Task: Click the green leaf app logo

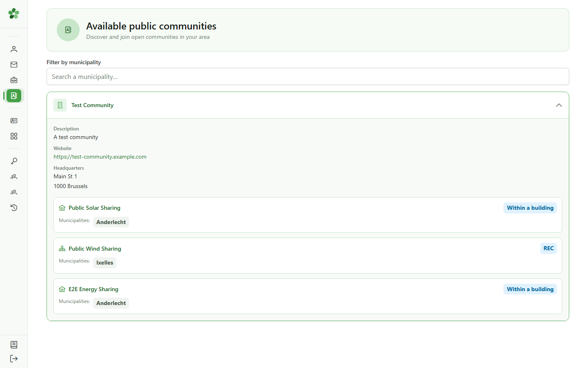Action: click(x=14, y=13)
